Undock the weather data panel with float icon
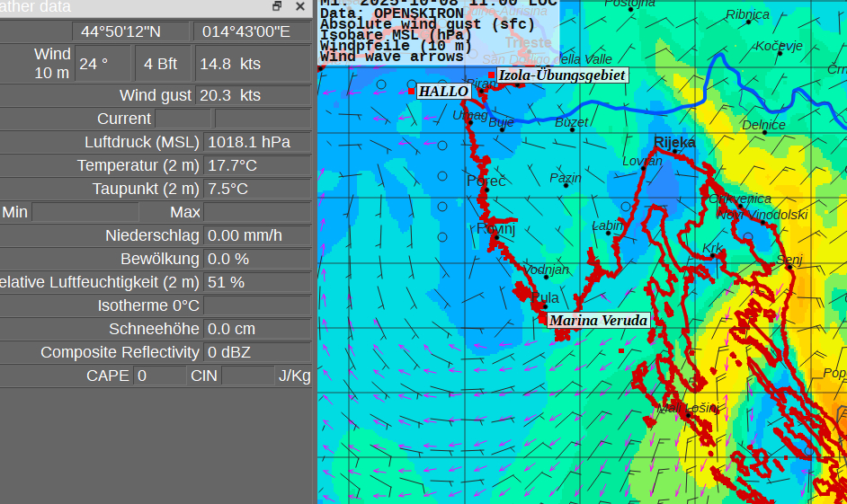Screen dimensions: 847x504 tap(277, 6)
